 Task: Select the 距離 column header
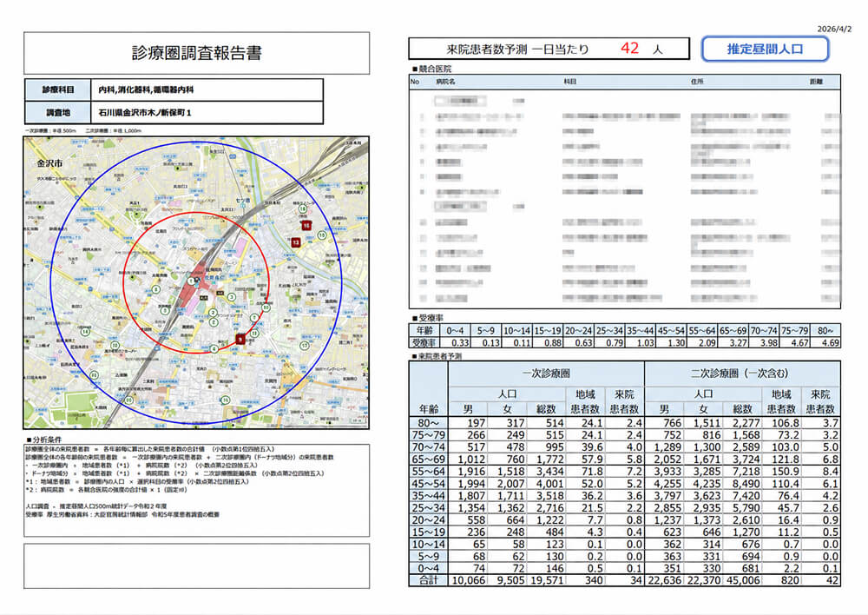(x=816, y=82)
